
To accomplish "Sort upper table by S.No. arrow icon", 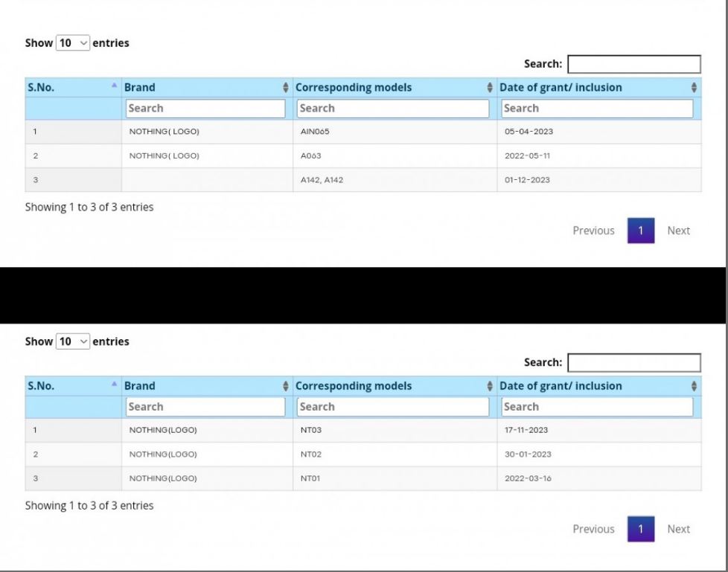I will [114, 86].
